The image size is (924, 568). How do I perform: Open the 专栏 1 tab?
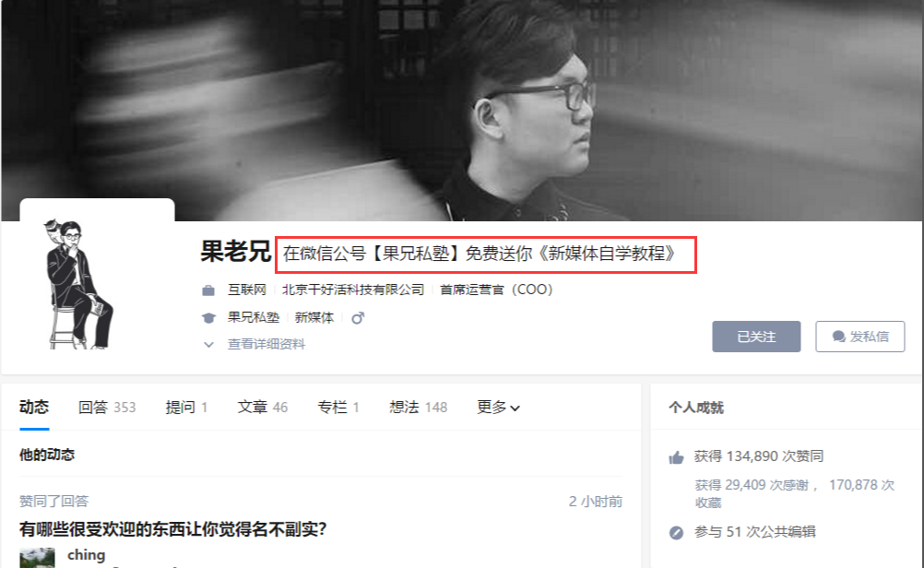(338, 408)
